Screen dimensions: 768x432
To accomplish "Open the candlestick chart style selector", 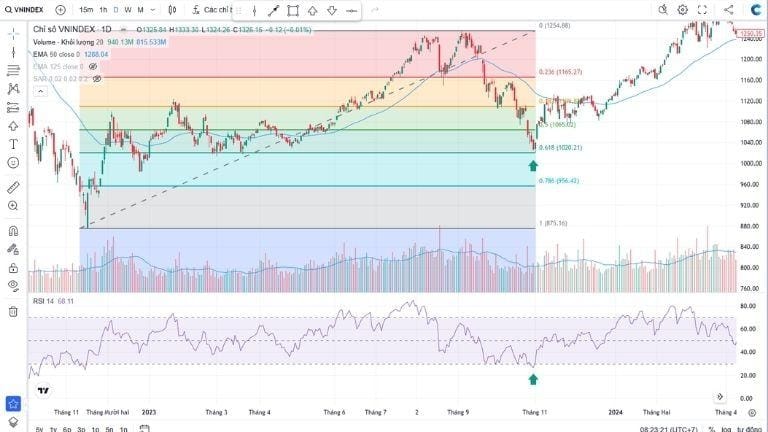I will click(172, 10).
